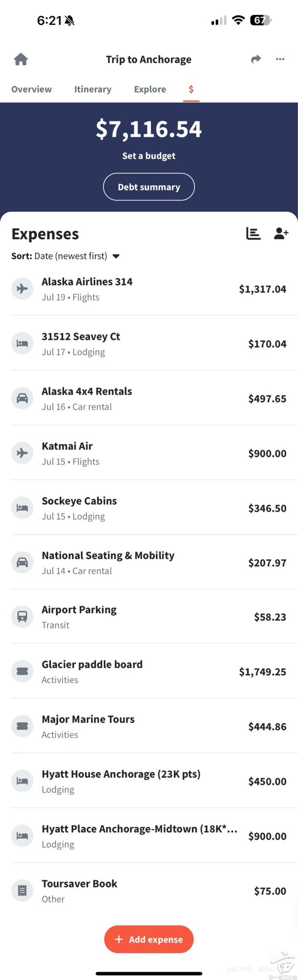Viewport: 298px width, 980px height.
Task: Add a tripmate via person-plus icon
Action: point(281,234)
